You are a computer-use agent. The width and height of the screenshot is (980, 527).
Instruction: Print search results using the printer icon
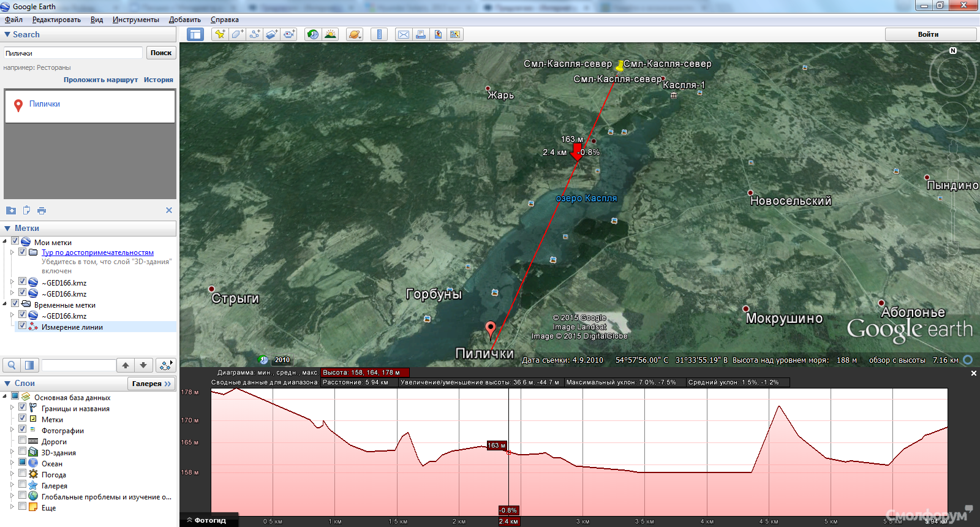42,210
